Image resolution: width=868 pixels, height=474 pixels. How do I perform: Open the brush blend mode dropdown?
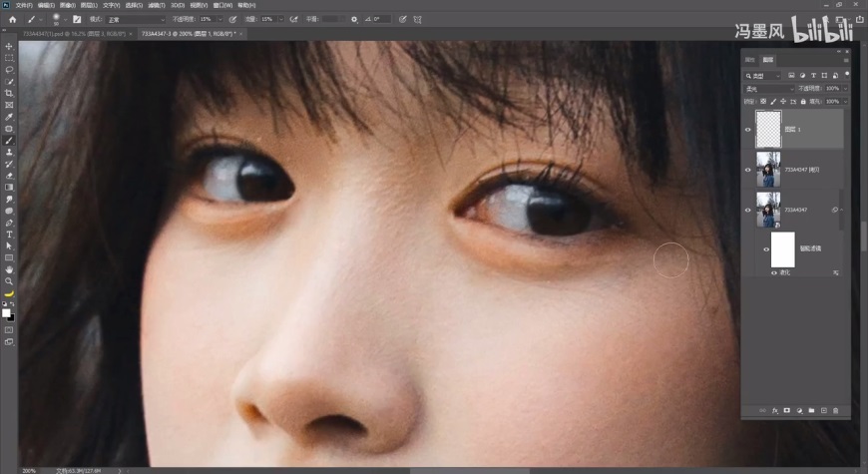136,19
